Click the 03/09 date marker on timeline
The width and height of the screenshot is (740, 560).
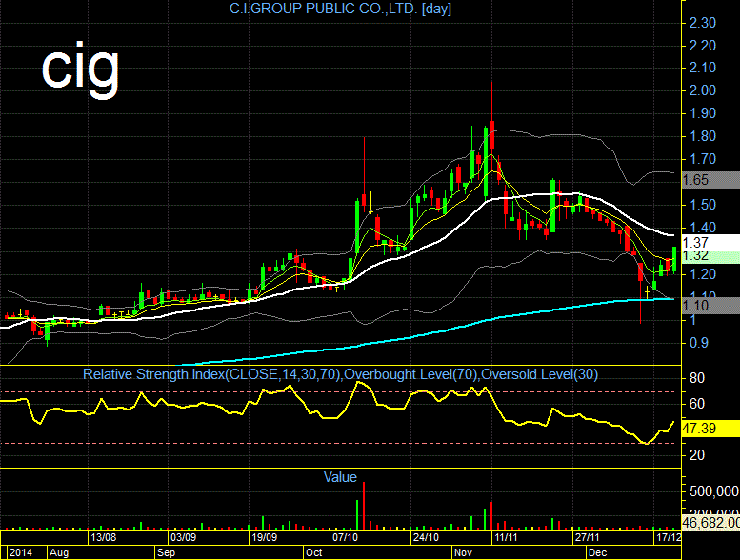(x=183, y=537)
